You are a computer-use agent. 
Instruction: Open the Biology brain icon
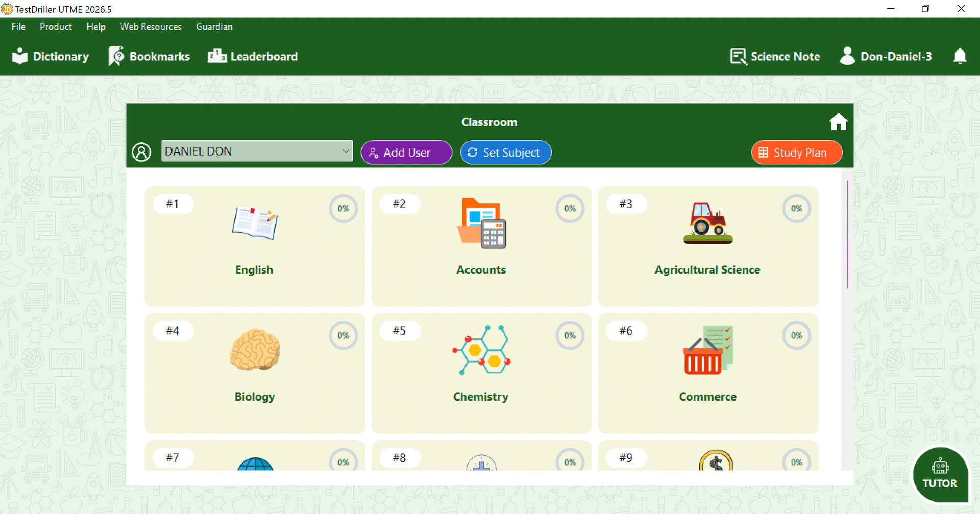tap(255, 350)
